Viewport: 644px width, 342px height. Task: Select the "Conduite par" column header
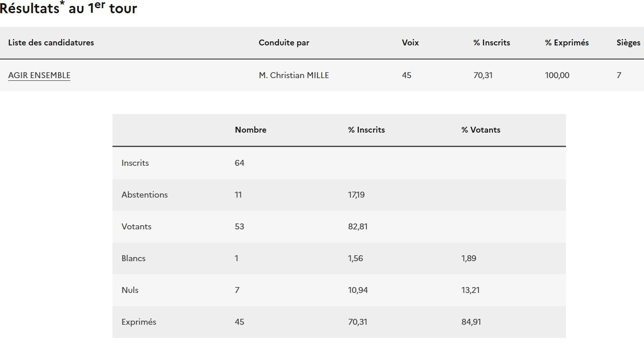284,43
